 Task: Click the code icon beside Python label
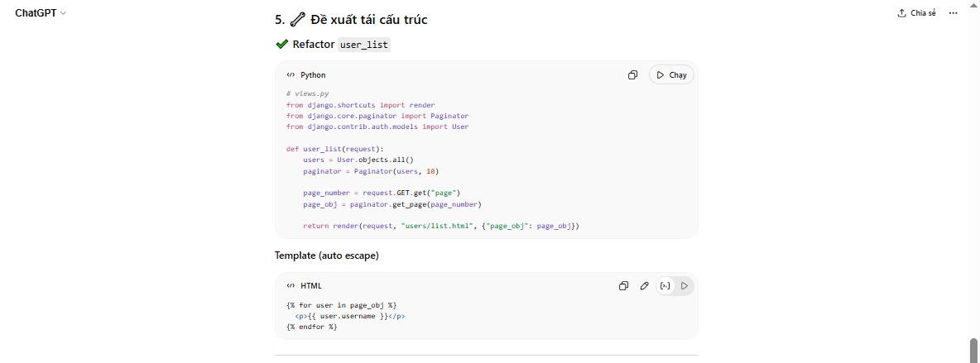(x=291, y=75)
